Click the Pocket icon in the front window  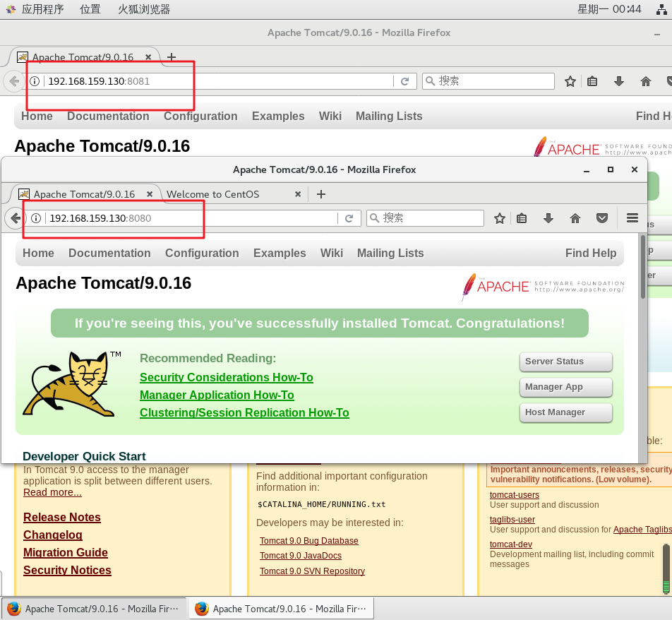point(602,219)
